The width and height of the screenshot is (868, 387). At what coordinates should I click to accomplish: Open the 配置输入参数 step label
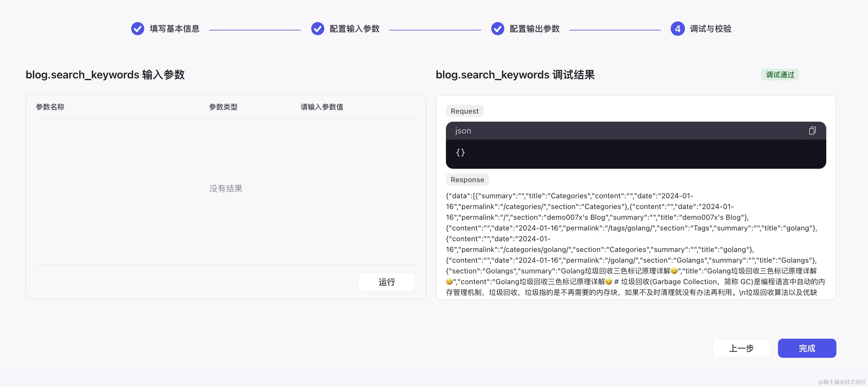(354, 29)
